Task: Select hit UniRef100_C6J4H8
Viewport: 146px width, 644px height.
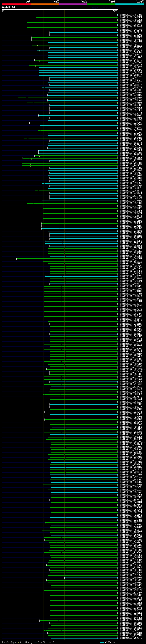Action: (131, 527)
